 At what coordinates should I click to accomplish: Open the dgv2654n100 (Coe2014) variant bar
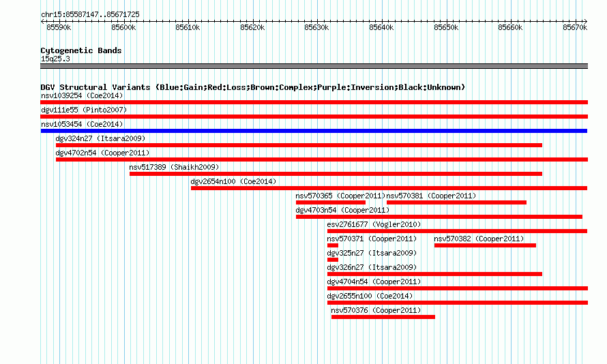pos(389,188)
